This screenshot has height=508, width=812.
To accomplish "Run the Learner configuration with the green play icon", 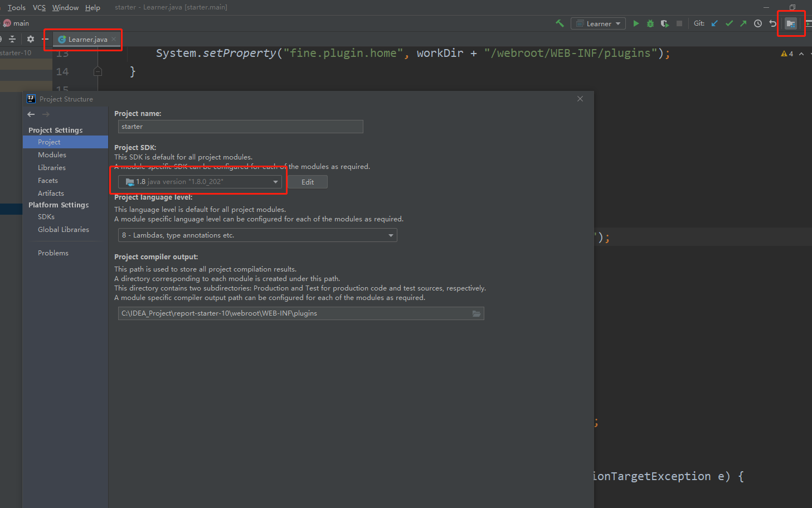I will click(x=636, y=23).
